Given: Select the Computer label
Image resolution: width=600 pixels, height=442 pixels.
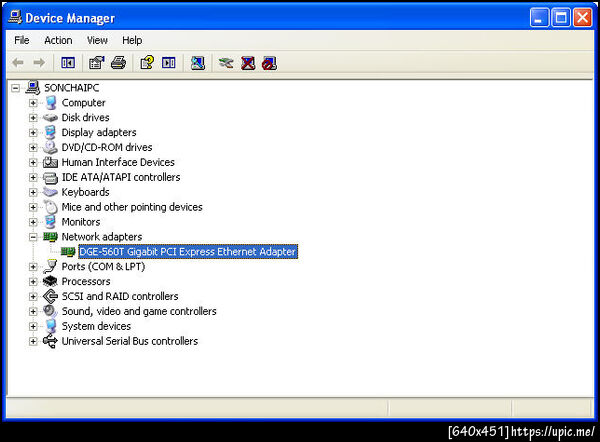Looking at the screenshot, I should (x=83, y=103).
